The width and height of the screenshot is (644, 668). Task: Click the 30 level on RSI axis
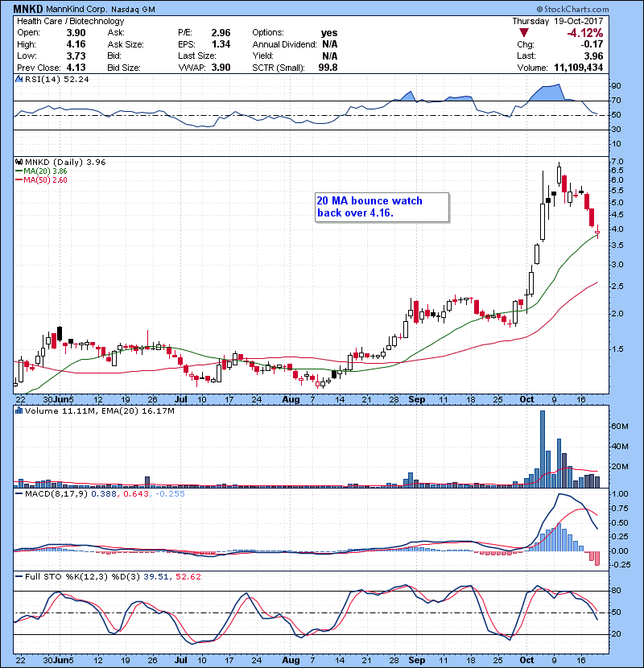617,129
